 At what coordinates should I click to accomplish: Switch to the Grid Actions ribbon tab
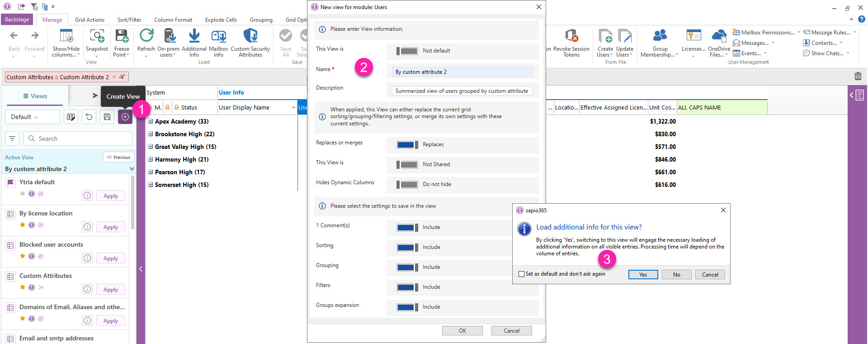click(90, 20)
